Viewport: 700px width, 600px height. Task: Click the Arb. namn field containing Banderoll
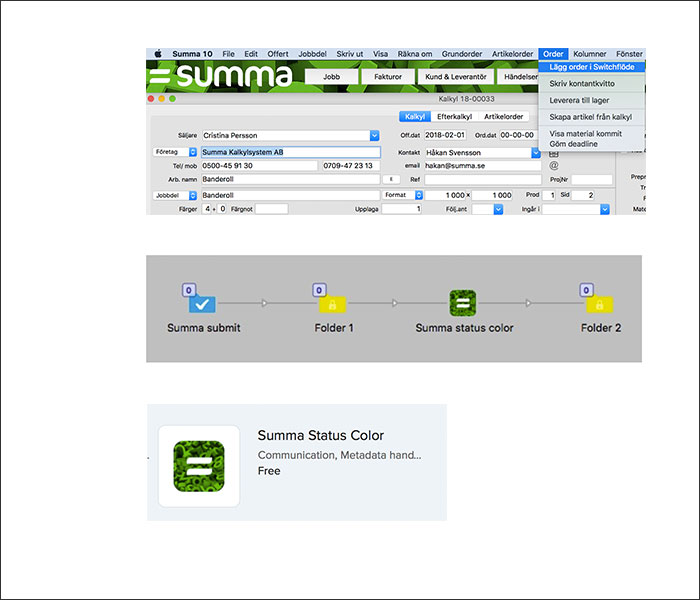coord(291,179)
